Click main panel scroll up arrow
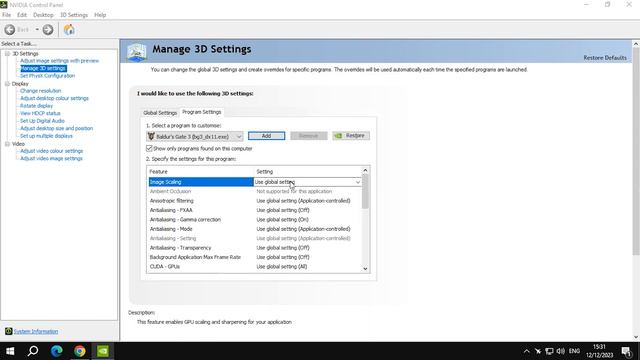This screenshot has width=640, height=360. (636, 43)
